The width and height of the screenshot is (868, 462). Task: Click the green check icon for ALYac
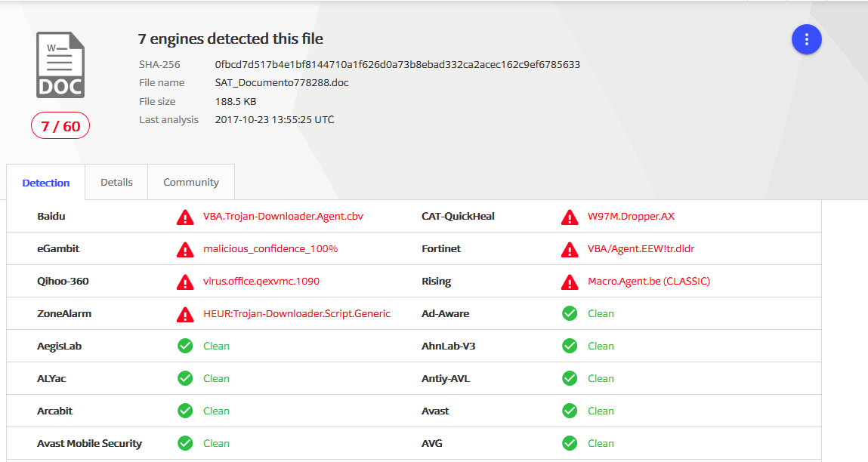click(x=185, y=378)
